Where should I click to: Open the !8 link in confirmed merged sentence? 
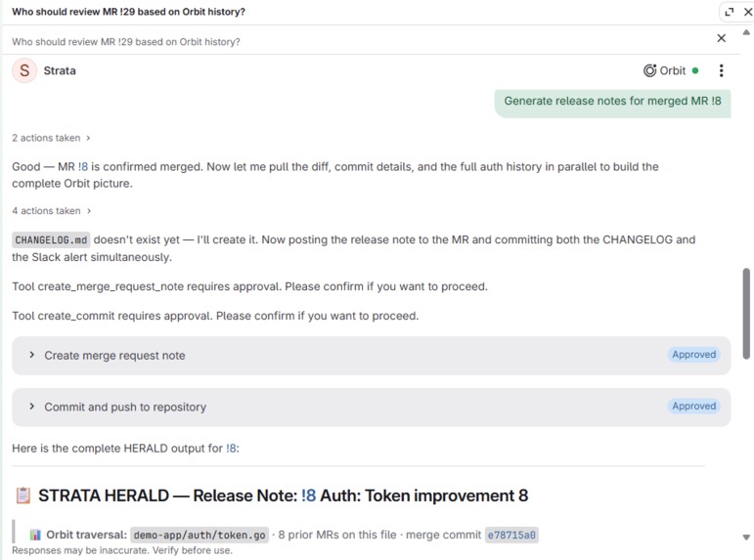tap(83, 167)
